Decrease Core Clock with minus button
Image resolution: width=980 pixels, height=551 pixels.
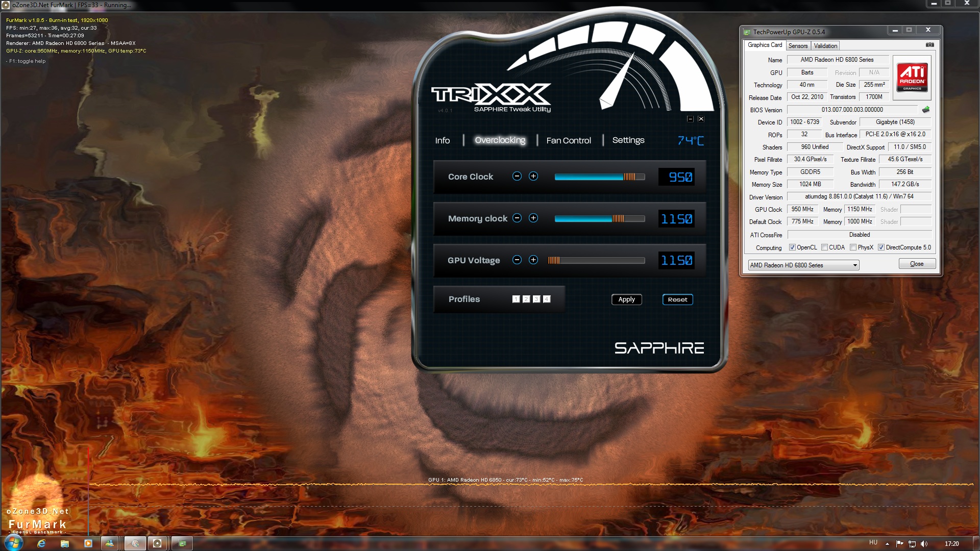tap(517, 176)
